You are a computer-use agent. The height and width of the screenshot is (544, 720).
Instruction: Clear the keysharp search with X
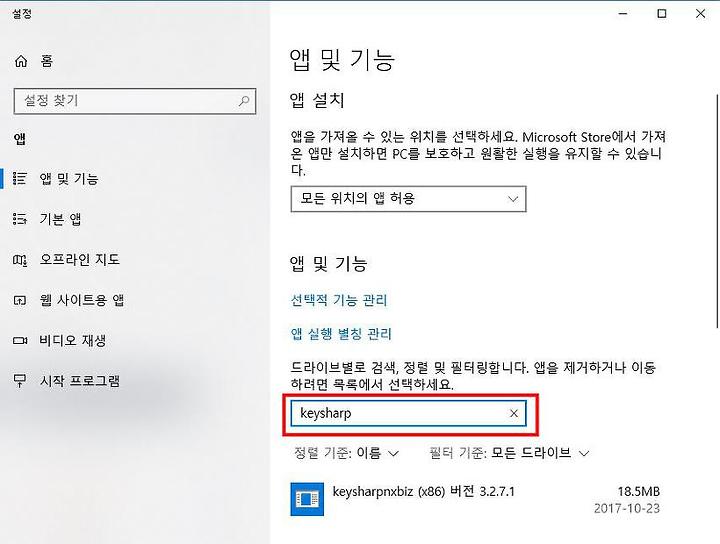click(x=514, y=413)
